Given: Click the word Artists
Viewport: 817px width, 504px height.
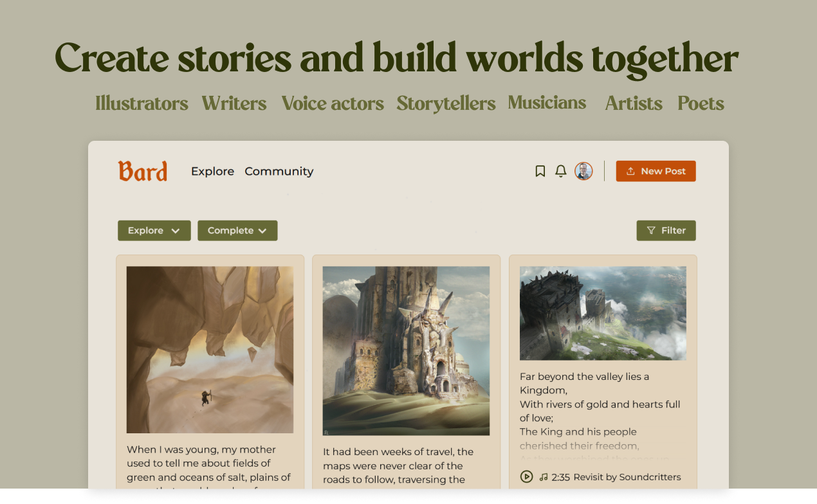Looking at the screenshot, I should (634, 103).
